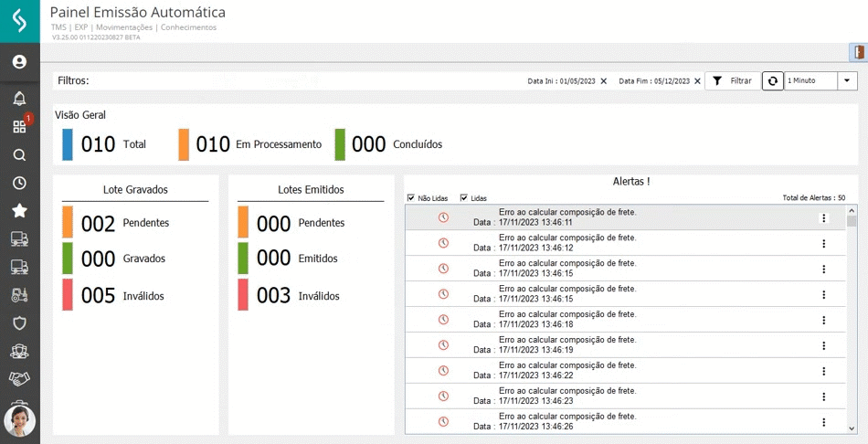Open options menu for alert 13:46:19
Viewport: 868px width, 444px height.
click(824, 345)
